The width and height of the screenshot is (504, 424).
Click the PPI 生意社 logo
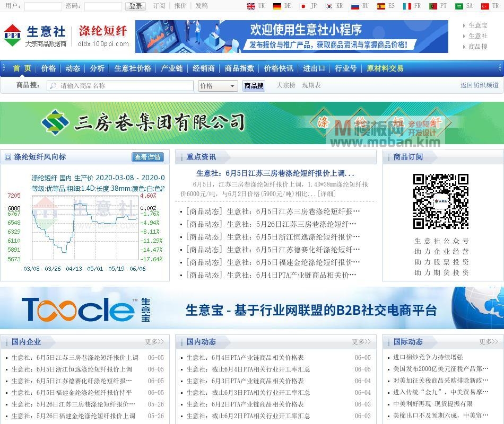[34, 36]
